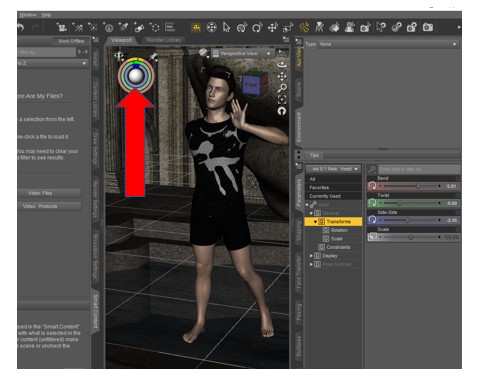This screenshot has height=387, width=482.
Task: Click the red Bend reset icon
Action: tap(372, 186)
